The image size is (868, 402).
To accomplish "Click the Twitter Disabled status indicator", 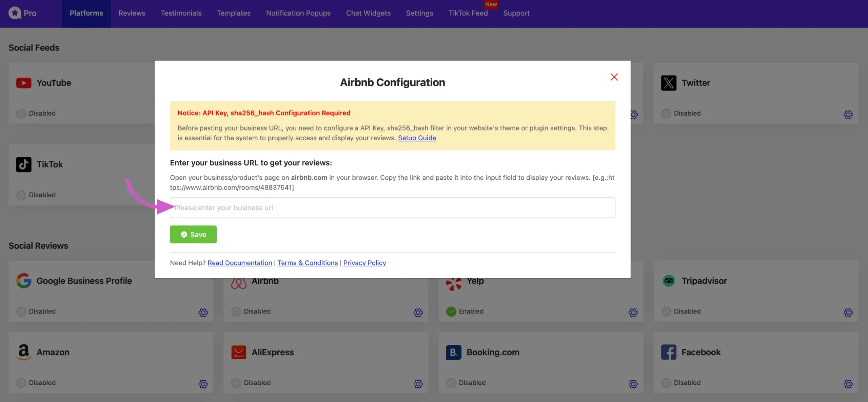I will (666, 113).
